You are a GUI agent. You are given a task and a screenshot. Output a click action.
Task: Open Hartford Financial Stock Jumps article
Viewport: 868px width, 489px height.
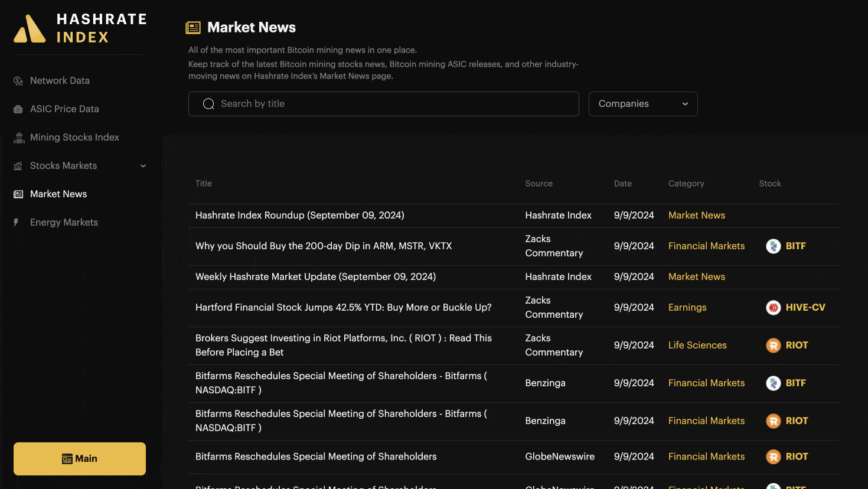coord(344,308)
